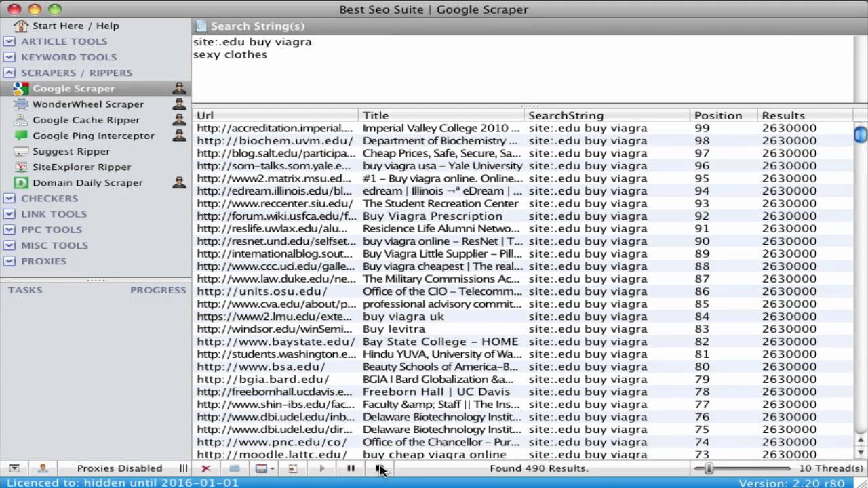Click the PROGRESS column header

158,290
